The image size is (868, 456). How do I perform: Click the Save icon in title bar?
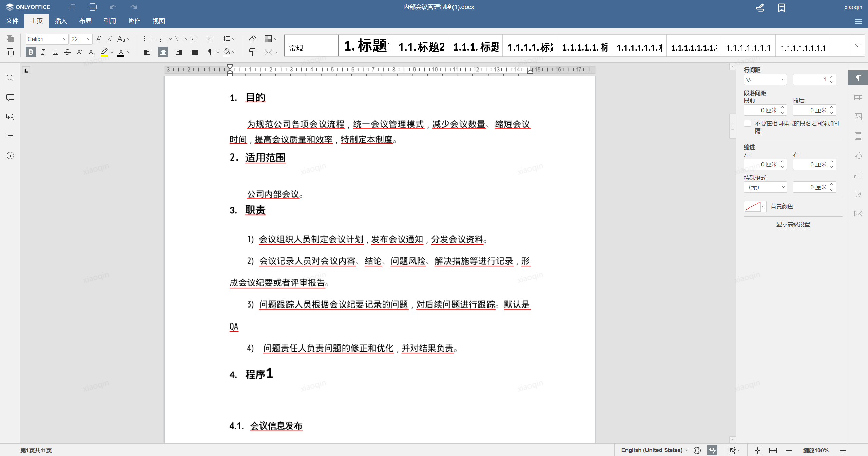click(x=72, y=7)
